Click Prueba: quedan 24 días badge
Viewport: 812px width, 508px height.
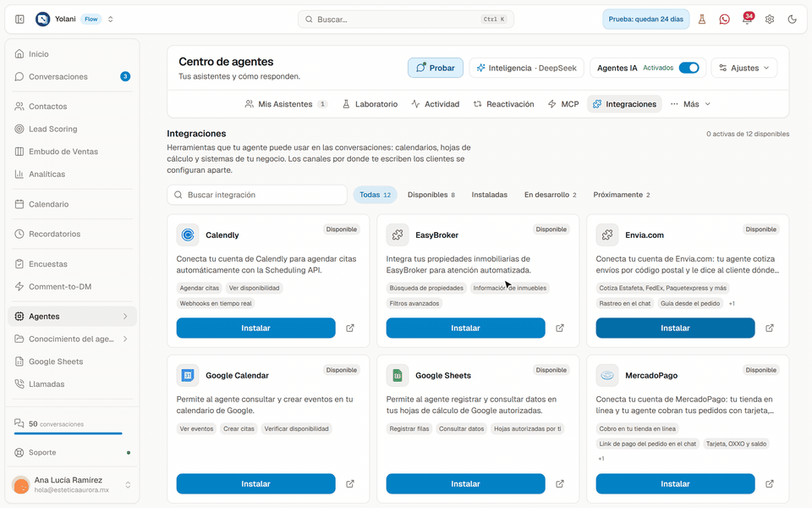pyautogui.click(x=645, y=19)
